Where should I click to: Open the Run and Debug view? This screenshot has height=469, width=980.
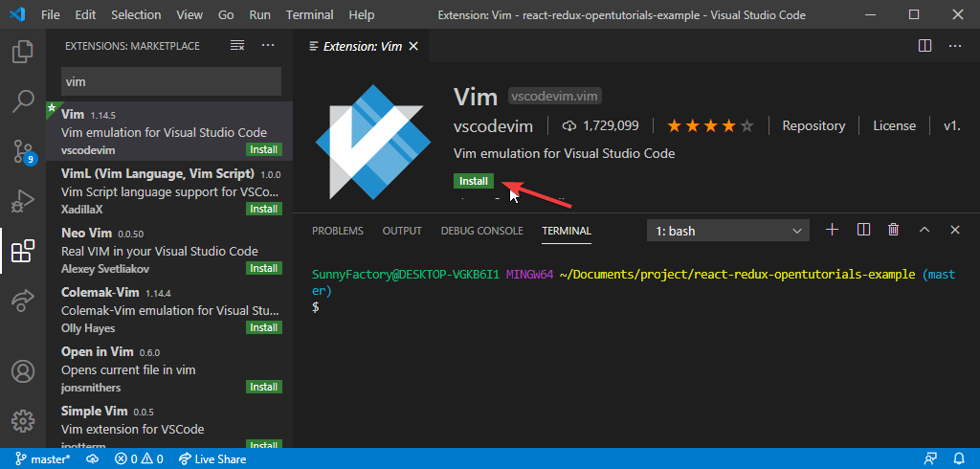[23, 201]
